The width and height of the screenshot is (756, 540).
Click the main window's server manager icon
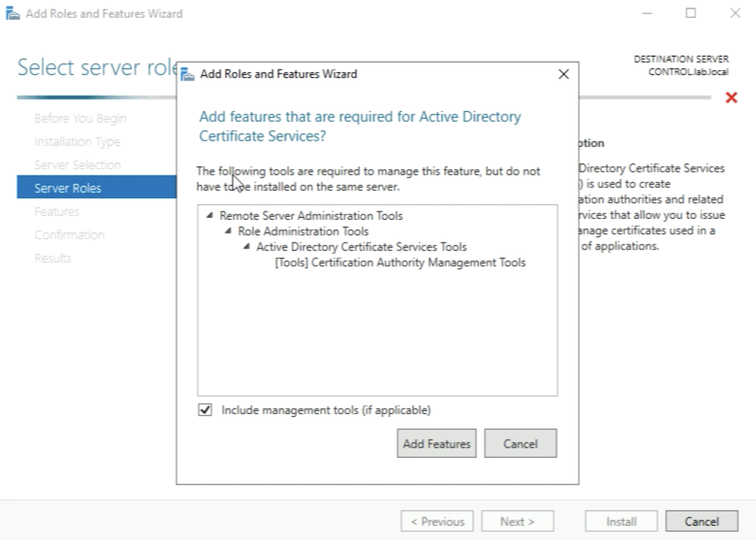tap(12, 13)
